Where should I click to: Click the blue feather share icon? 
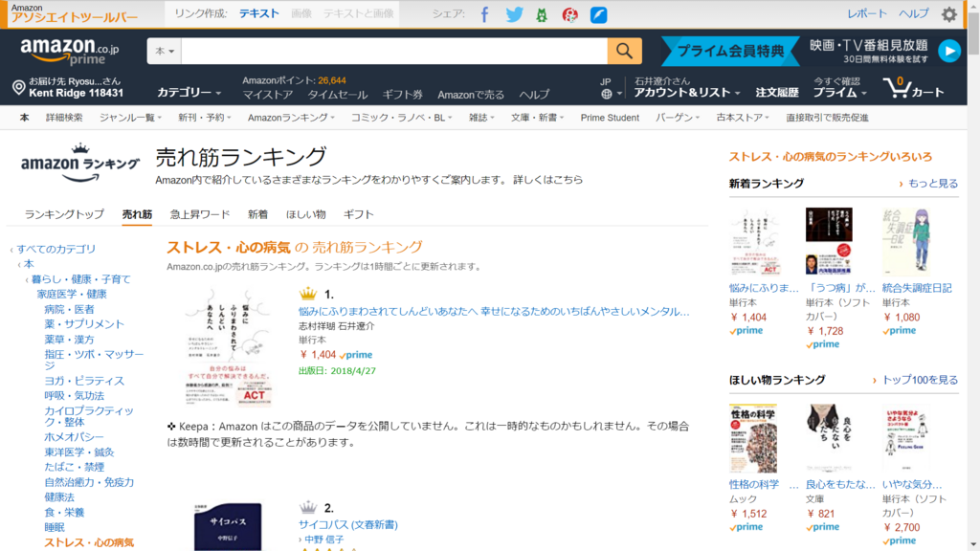[x=599, y=14]
